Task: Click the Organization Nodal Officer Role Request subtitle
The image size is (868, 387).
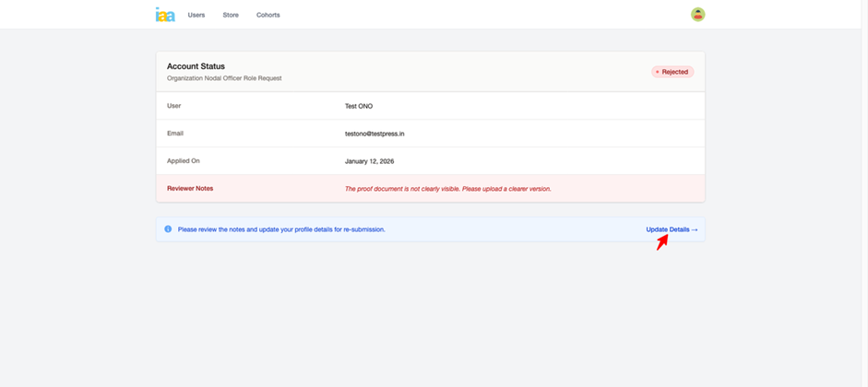Action: click(224, 78)
